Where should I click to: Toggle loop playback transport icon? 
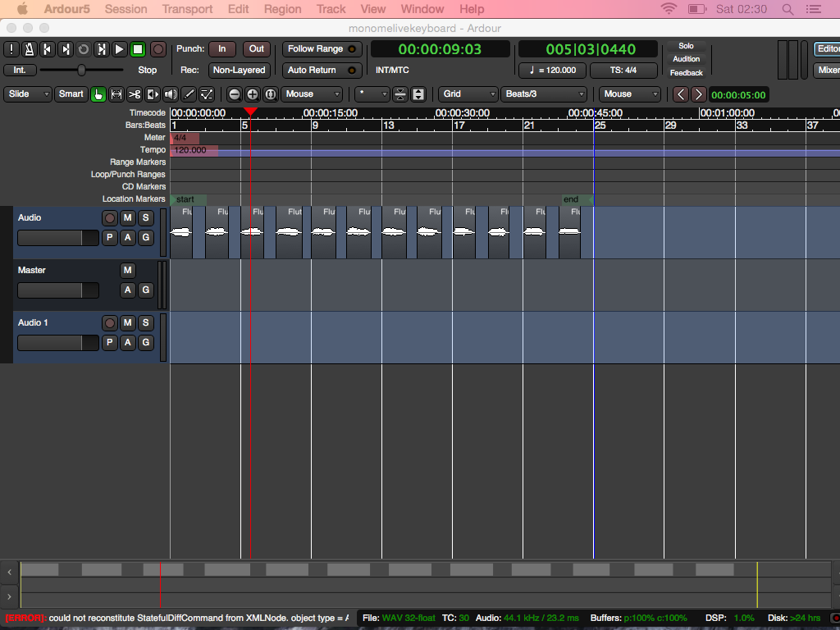click(x=84, y=49)
